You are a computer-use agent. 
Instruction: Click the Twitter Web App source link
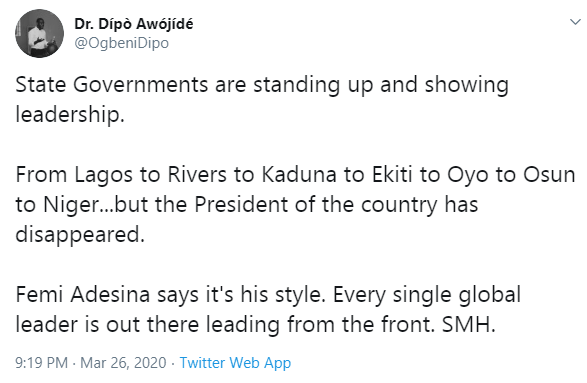click(x=235, y=363)
